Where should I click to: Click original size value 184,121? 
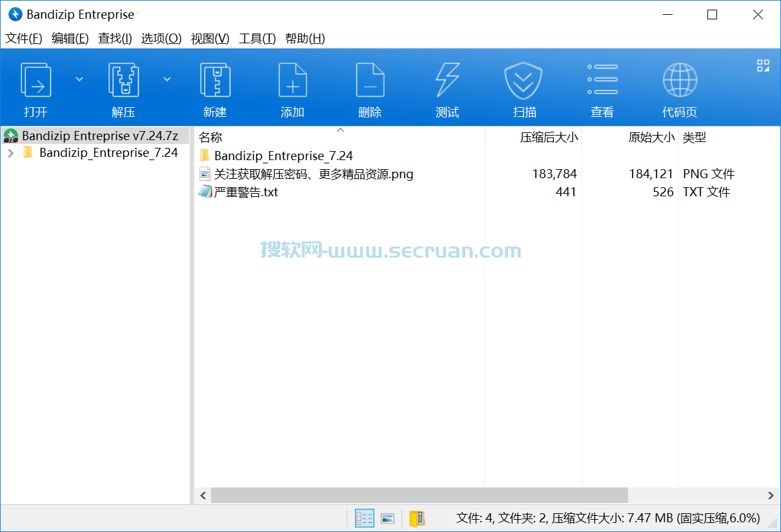tap(651, 174)
